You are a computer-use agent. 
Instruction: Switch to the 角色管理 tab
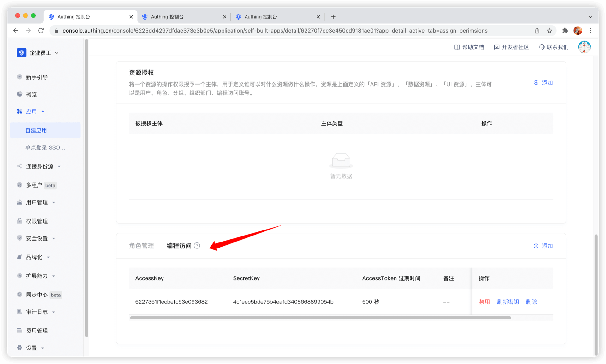141,246
